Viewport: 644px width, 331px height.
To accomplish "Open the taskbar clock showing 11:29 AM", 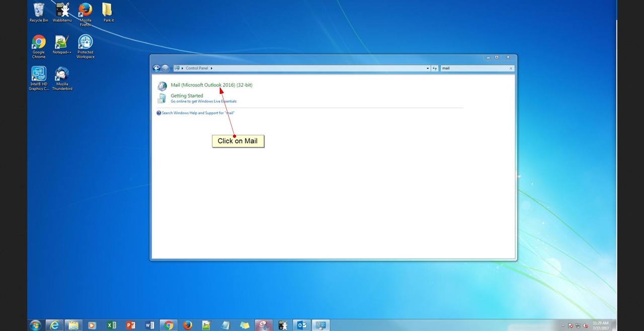I will (601, 325).
